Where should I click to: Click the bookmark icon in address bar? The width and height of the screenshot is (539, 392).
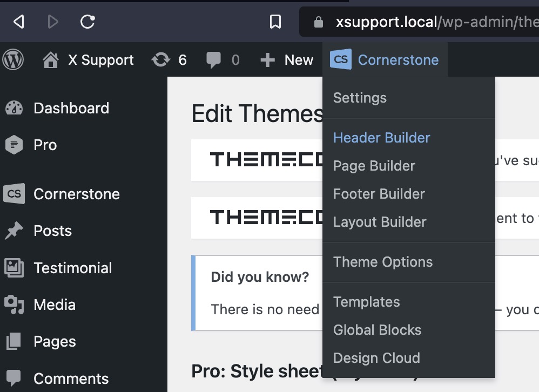pos(275,22)
